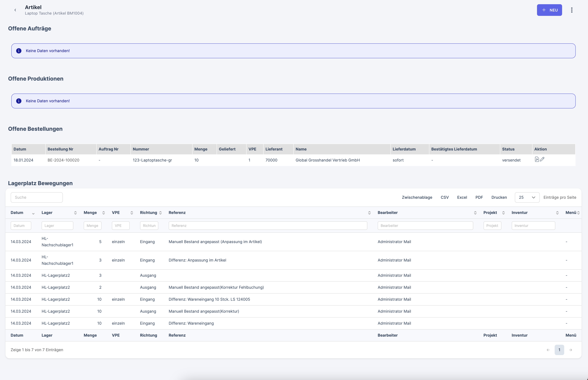The width and height of the screenshot is (588, 380).
Task: Go to next page arrow
Action: (571, 350)
